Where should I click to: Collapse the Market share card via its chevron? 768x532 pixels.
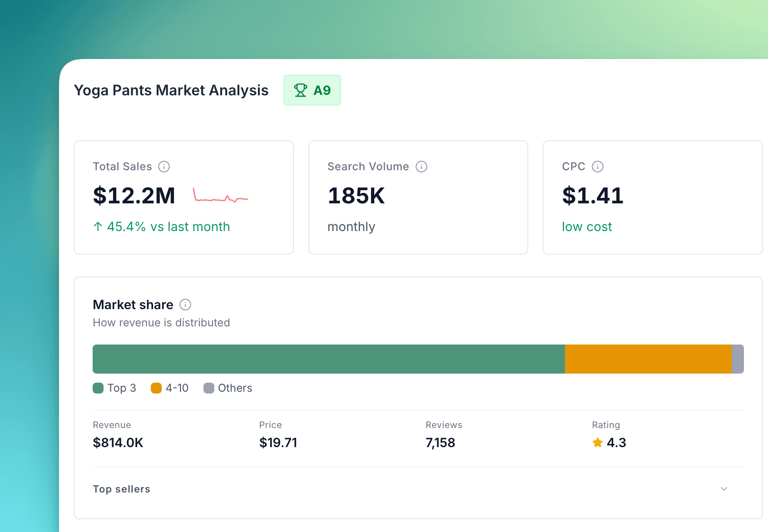723,489
